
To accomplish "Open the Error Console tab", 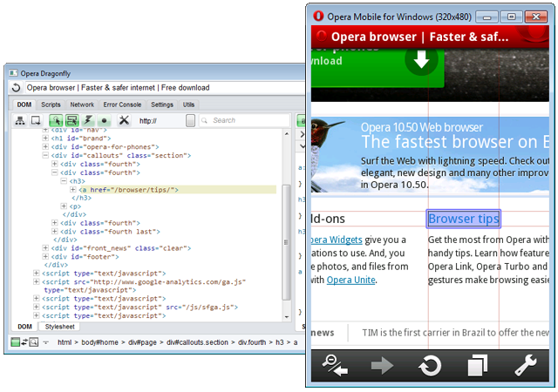I will (x=122, y=105).
